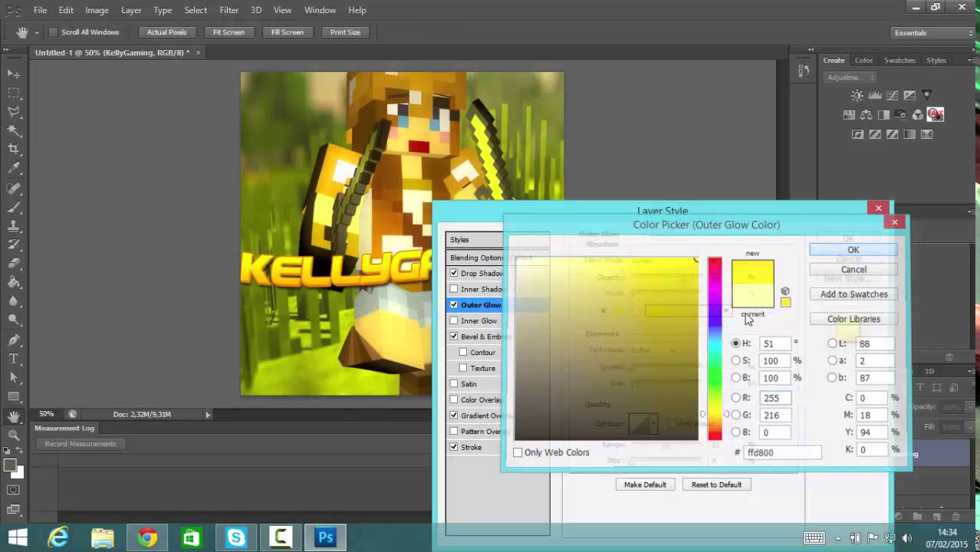The image size is (980, 552).
Task: Enable the Inner Glow effect
Action: pyautogui.click(x=454, y=320)
